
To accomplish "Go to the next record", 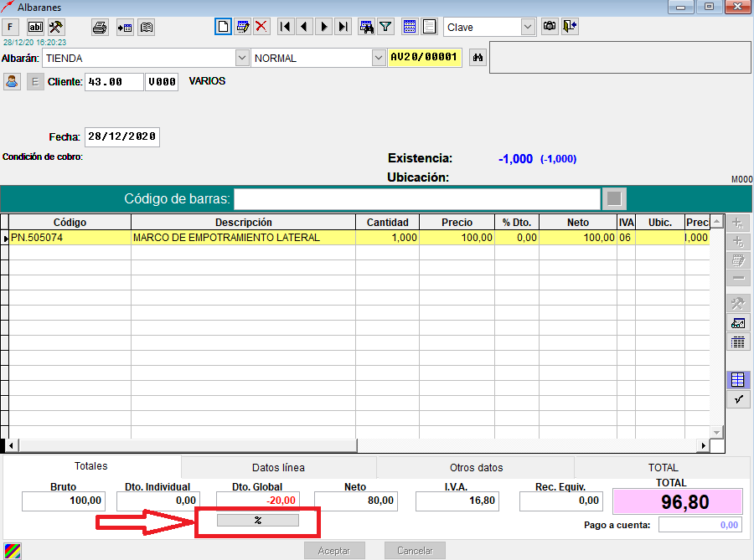I will tap(323, 27).
